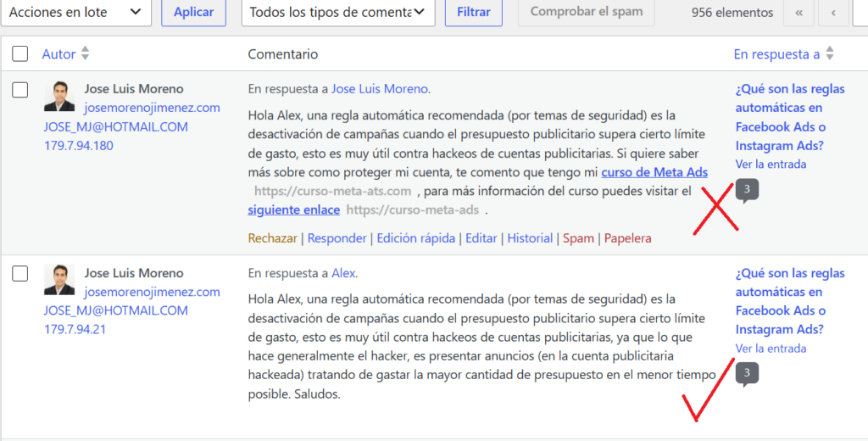Click author name Jose Luis Moreno, second row
The image size is (868, 441).
tap(133, 273)
